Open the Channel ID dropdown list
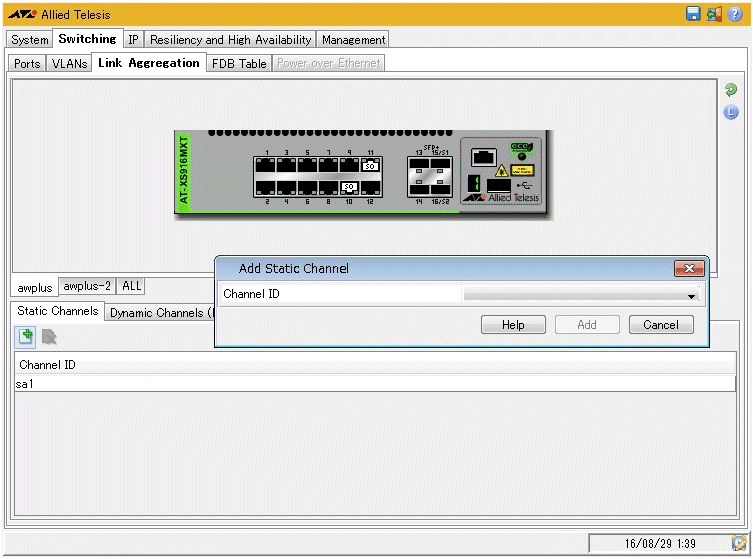Viewport: 753px width, 559px height. (690, 295)
